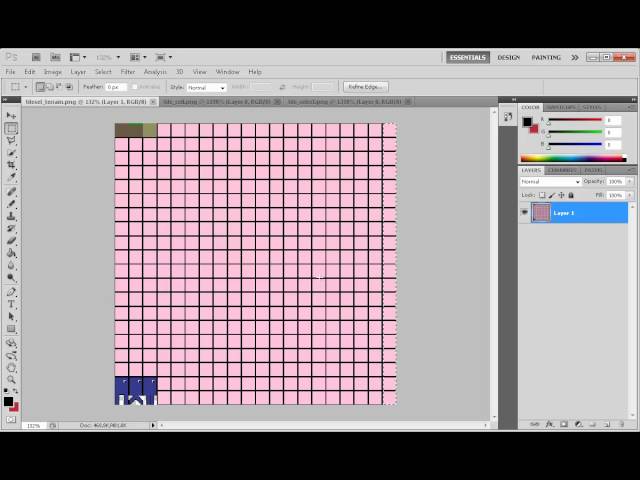Open the layer blend mode dropdown
The image size is (640, 480).
[x=550, y=181]
